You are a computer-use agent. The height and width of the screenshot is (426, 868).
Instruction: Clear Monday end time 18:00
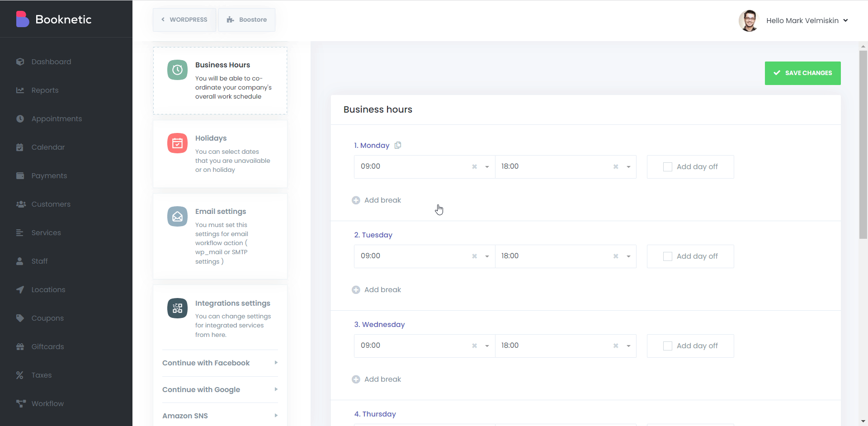pyautogui.click(x=615, y=166)
